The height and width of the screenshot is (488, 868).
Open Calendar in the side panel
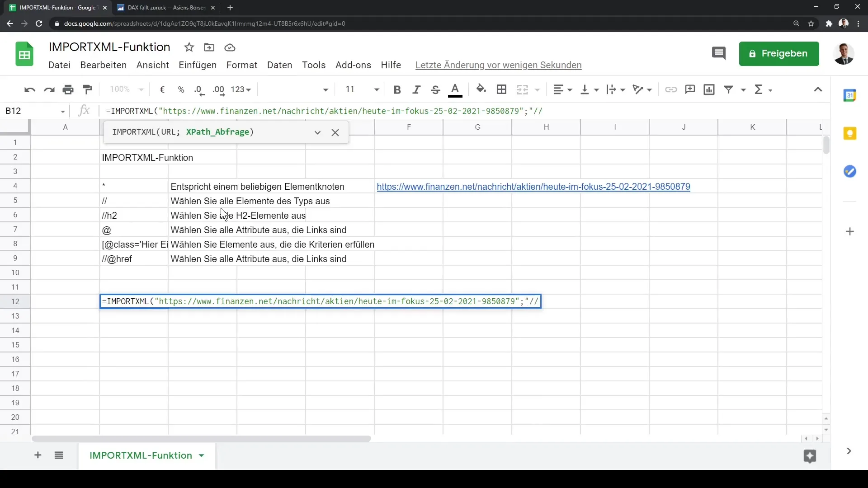(x=850, y=95)
